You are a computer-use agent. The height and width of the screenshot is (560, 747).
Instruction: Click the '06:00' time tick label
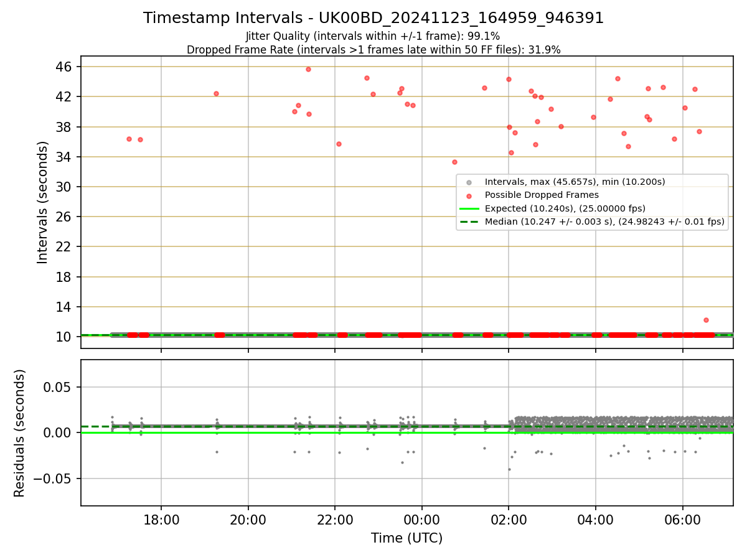tap(683, 520)
